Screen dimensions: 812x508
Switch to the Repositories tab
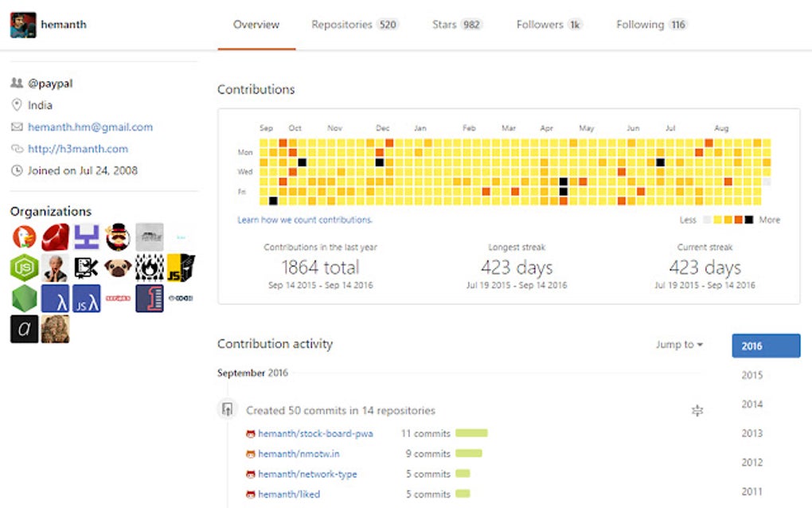click(x=344, y=25)
